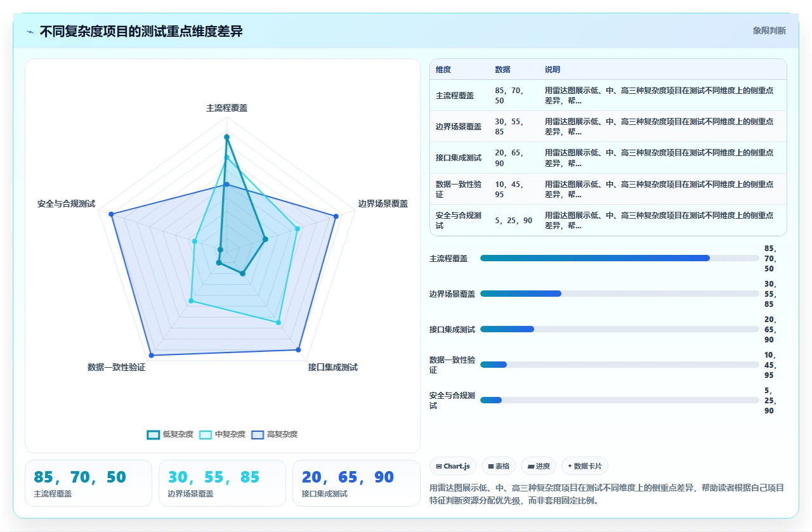Image resolution: width=812 pixels, height=532 pixels.
Task: Click the 边界场景覆盖 progress bar
Action: click(619, 294)
